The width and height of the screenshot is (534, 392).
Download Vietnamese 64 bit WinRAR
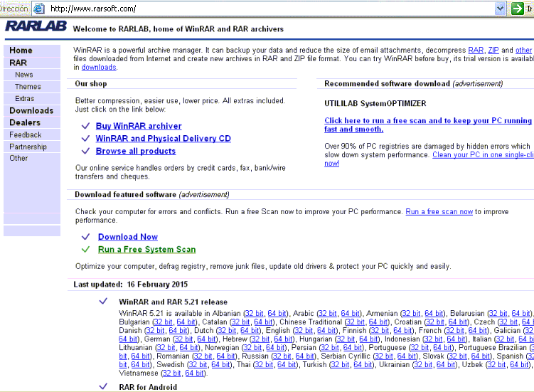194,374
